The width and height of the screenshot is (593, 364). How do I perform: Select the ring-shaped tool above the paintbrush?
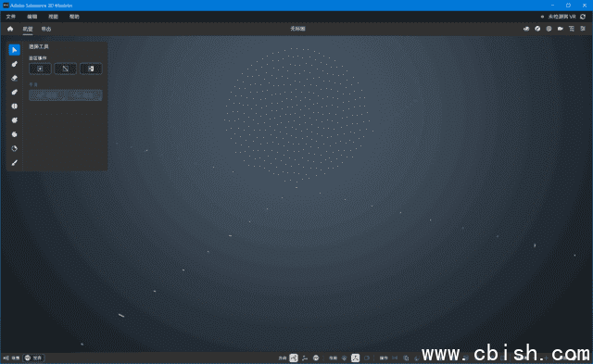coord(15,148)
